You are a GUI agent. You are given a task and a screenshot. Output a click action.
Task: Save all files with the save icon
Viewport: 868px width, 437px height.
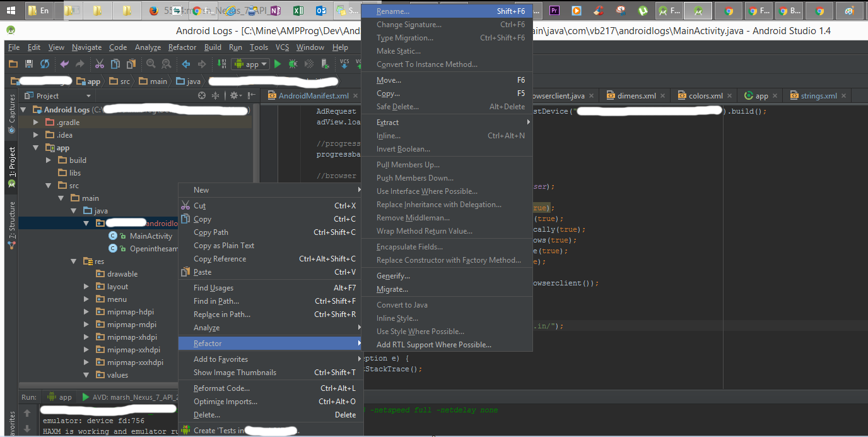(29, 64)
